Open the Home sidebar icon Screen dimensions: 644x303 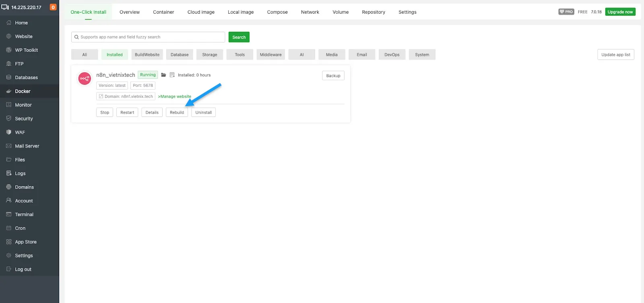[9, 23]
